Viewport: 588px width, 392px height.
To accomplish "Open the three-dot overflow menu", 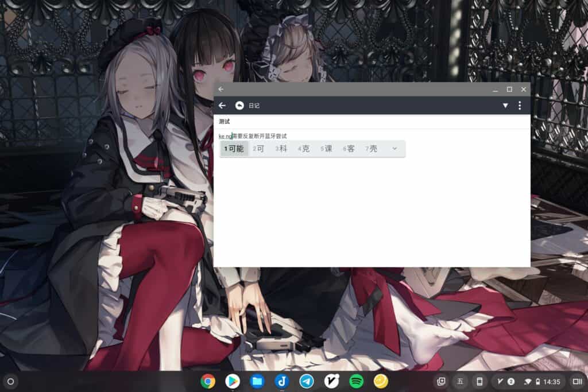I will click(519, 106).
